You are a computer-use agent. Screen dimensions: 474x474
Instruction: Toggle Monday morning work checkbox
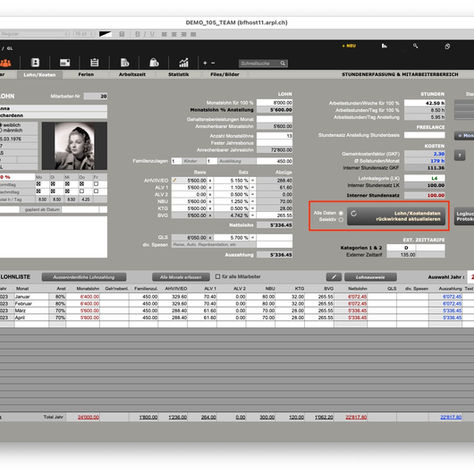coord(38,184)
